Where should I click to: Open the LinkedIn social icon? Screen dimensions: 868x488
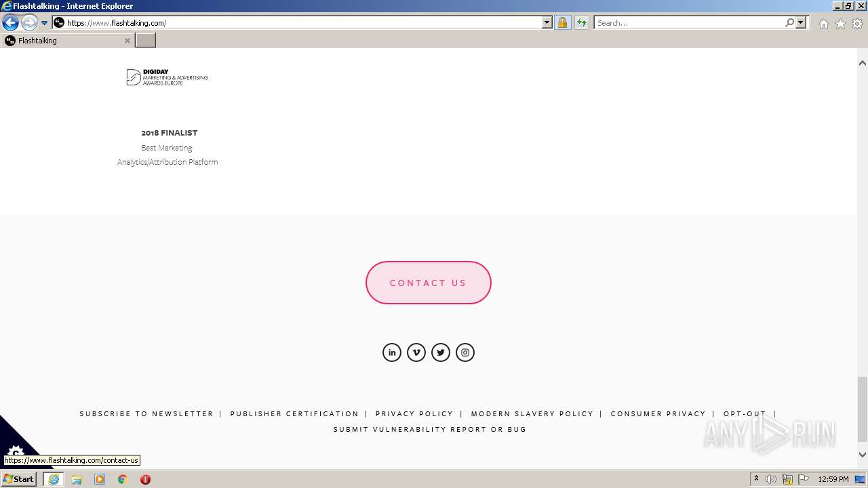pyautogui.click(x=392, y=352)
